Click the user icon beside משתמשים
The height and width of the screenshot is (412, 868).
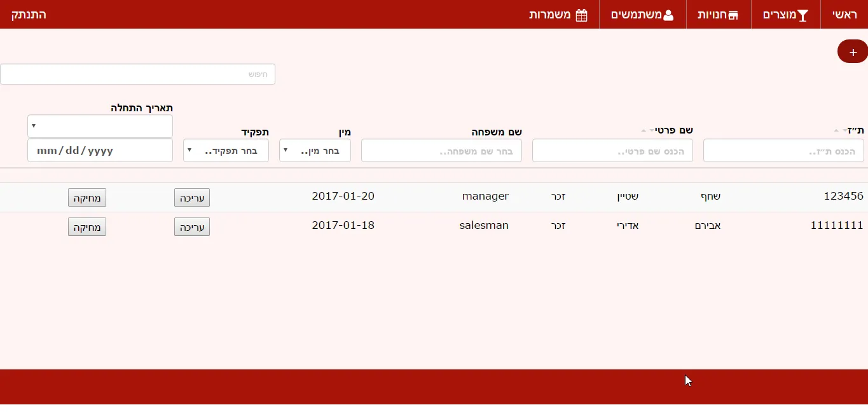(x=668, y=15)
